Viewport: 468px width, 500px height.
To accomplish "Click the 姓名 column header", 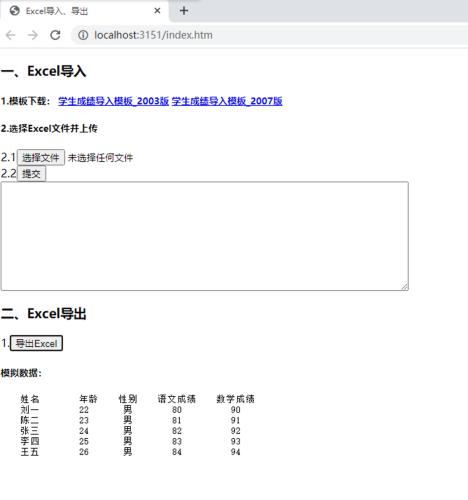I will (x=30, y=399).
